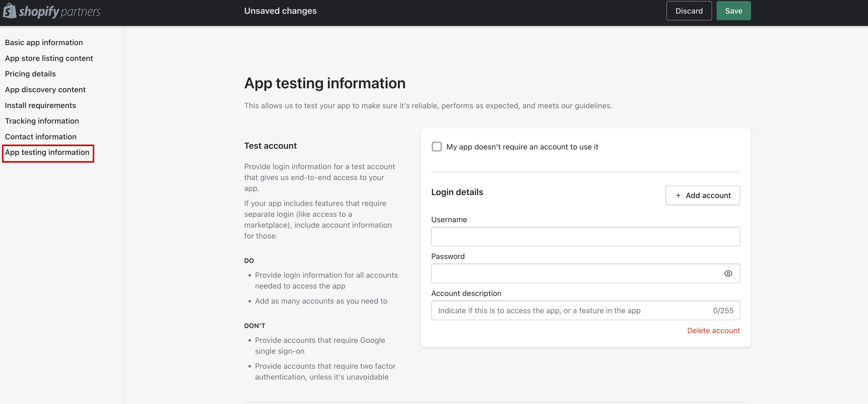
Task: Click the Delete account link
Action: [713, 331]
